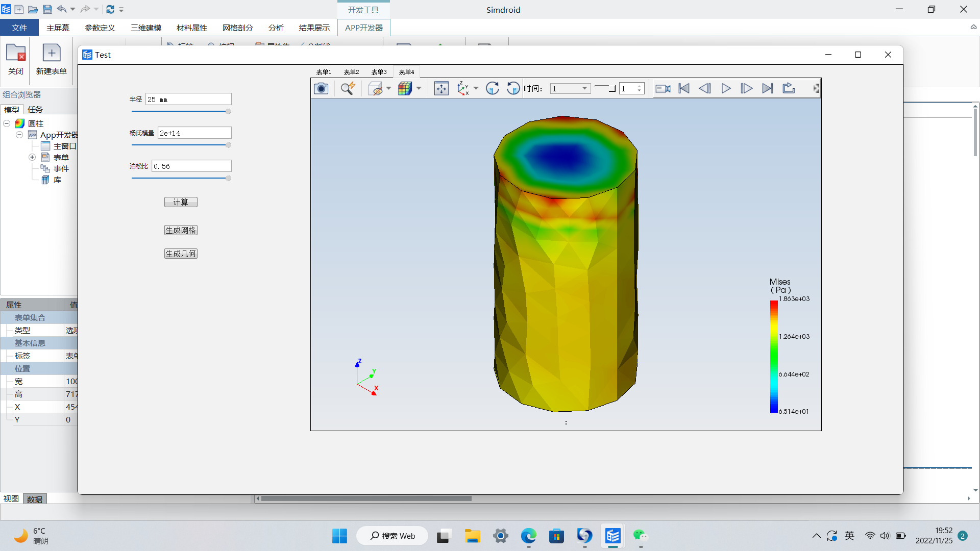The image size is (980, 551).
Task: Switch to the 表单1 tab
Action: pyautogui.click(x=324, y=72)
